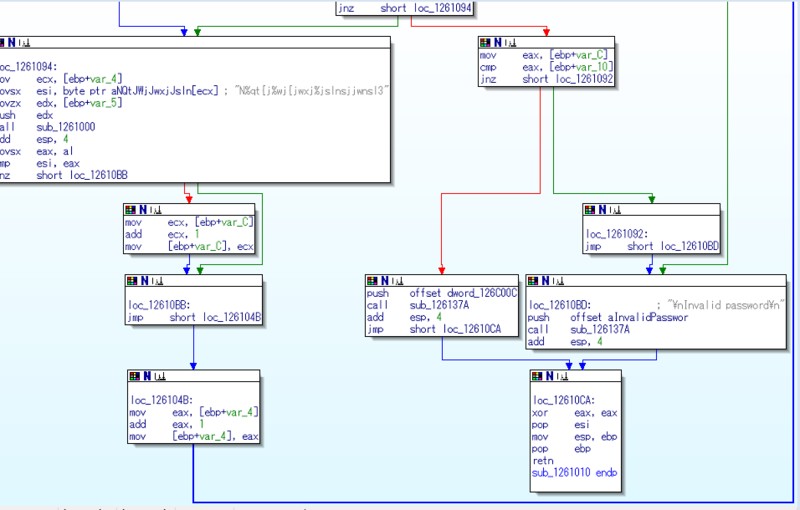Click the color icon on the add ecx, 1 node
Image resolution: width=800 pixels, height=510 pixels.
131,210
